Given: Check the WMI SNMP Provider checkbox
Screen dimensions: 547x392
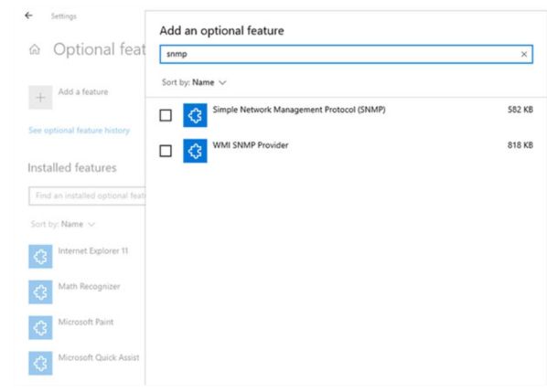Looking at the screenshot, I should [x=166, y=151].
